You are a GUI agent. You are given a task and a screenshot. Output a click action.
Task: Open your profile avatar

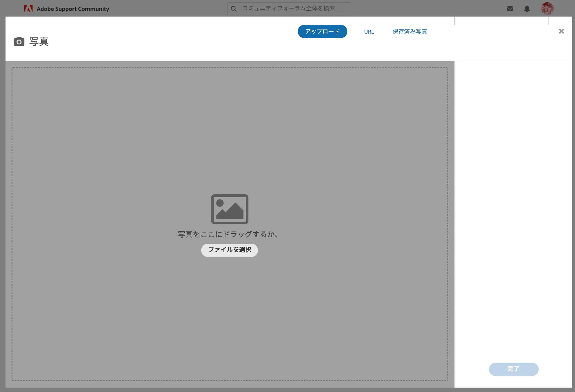[548, 9]
